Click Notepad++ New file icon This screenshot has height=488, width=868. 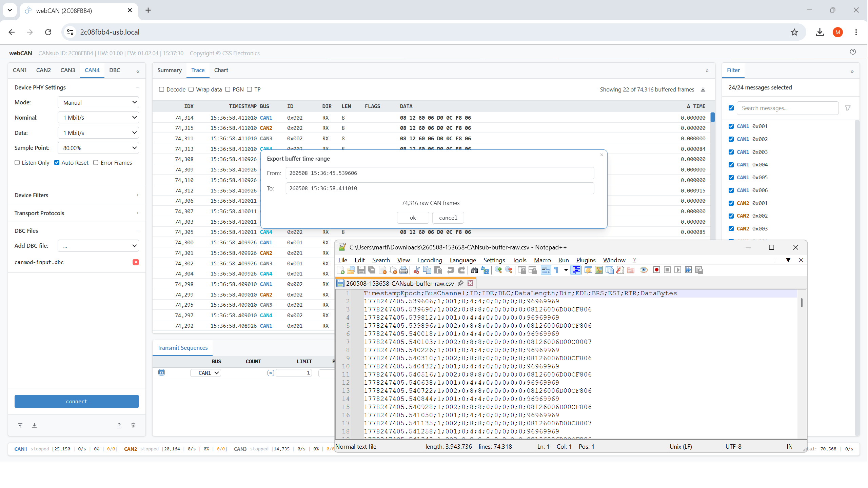click(x=341, y=270)
